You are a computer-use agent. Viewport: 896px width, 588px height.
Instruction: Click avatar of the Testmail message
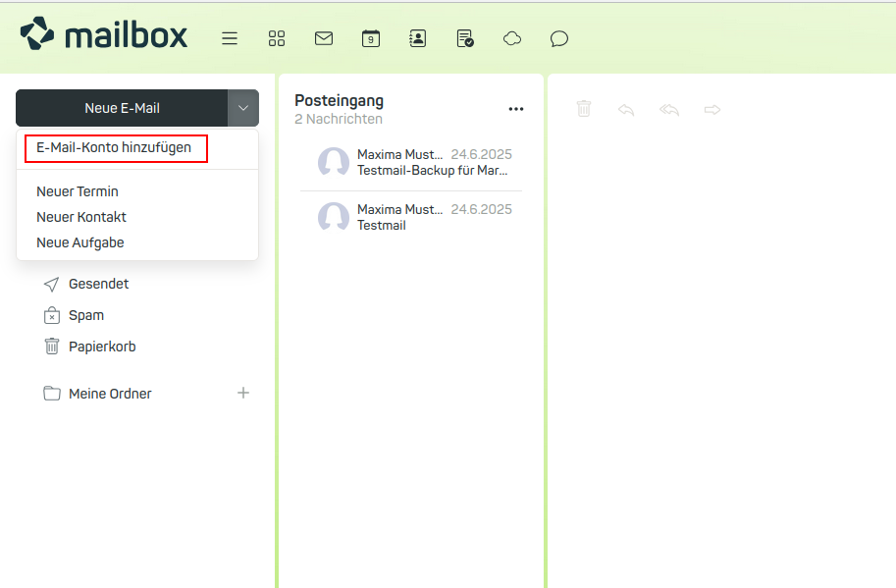tap(334, 217)
